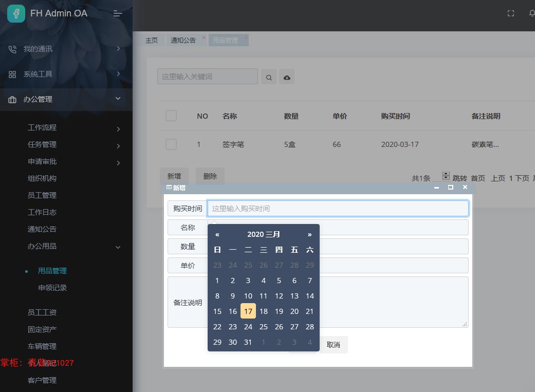535x392 pixels.
Task: Expand the 工作流程 submenu
Action: point(118,129)
